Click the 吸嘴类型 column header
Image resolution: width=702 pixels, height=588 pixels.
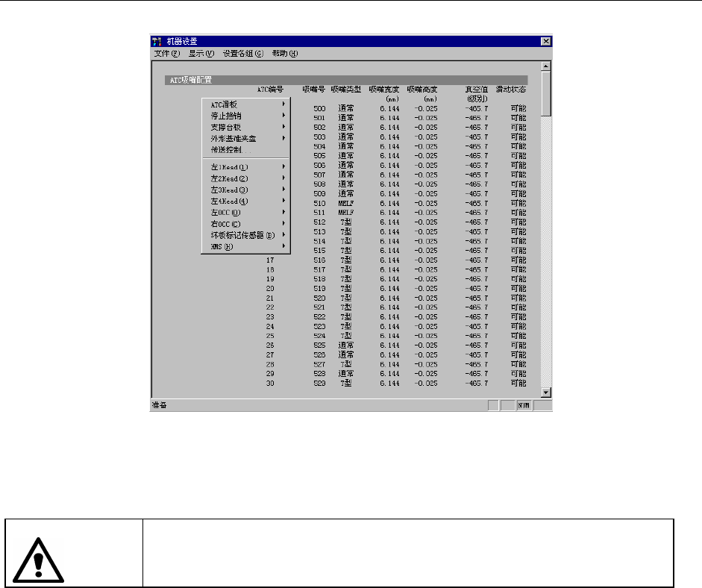click(x=345, y=90)
